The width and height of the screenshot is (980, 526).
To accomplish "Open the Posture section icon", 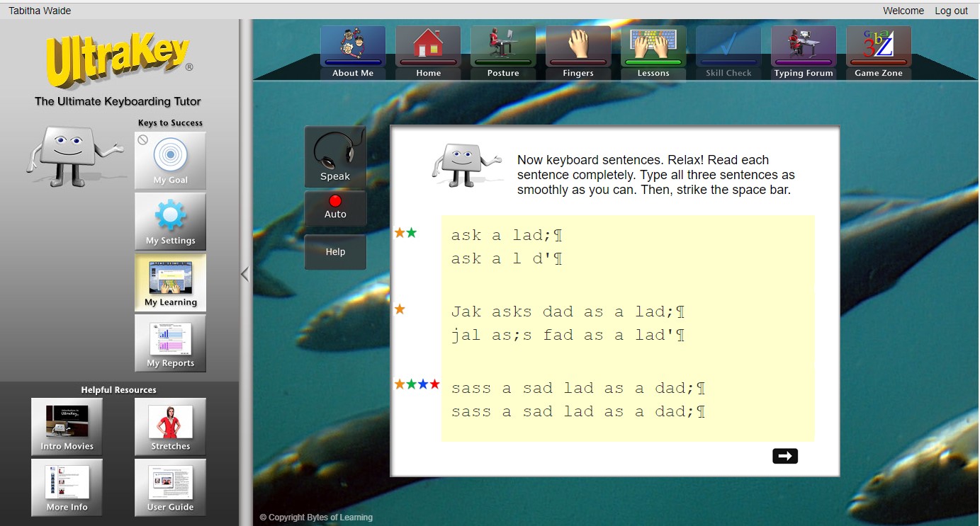I will (x=503, y=50).
